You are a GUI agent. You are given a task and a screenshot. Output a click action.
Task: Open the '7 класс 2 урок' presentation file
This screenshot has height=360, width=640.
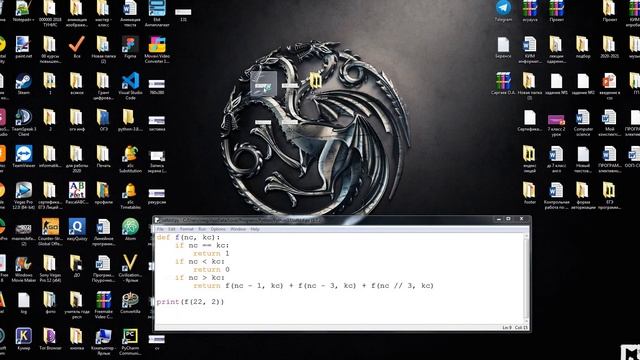pos(556,125)
